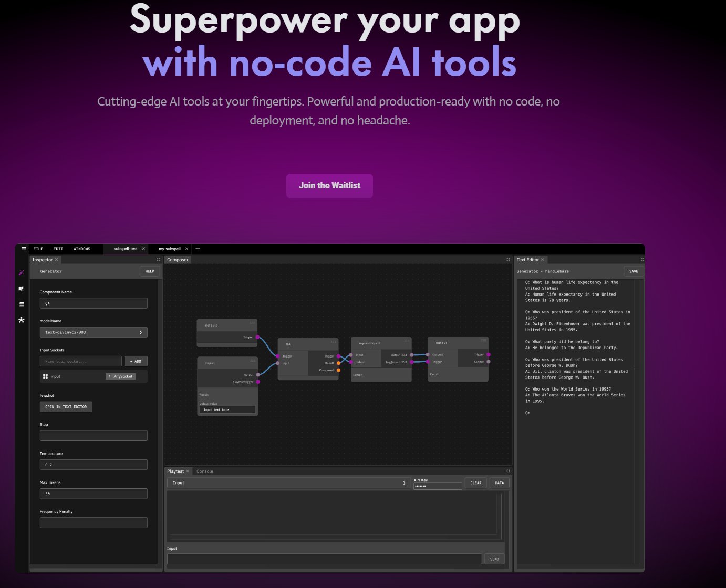726x588 pixels.
Task: Click the grid icon beside the input socket
Action: tap(45, 376)
